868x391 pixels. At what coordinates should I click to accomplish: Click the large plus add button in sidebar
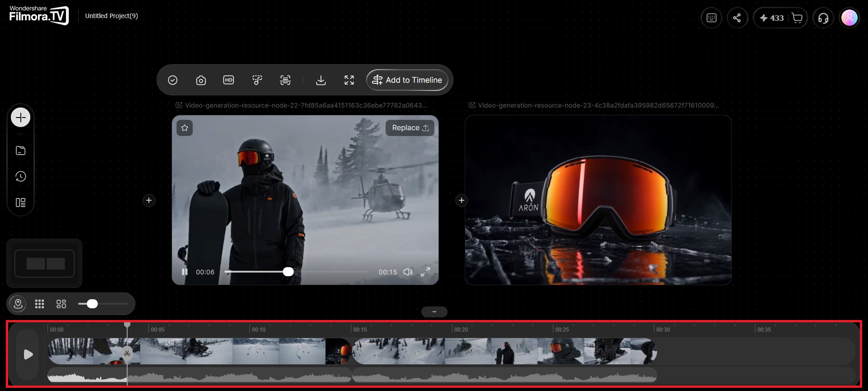pos(20,118)
